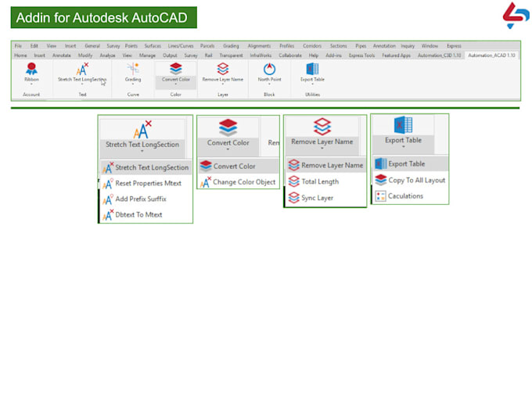Expand arrow under enlarged Export Table button

(x=404, y=147)
